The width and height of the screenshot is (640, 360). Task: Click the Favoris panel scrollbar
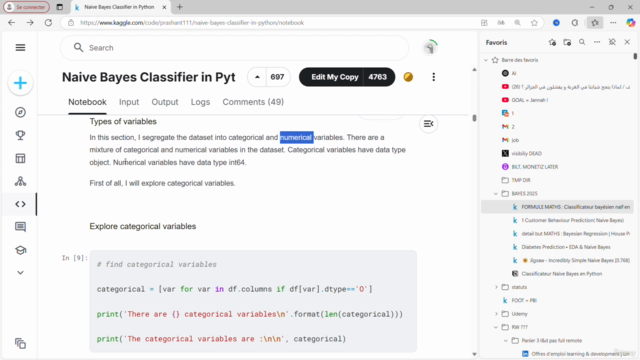[x=635, y=56]
